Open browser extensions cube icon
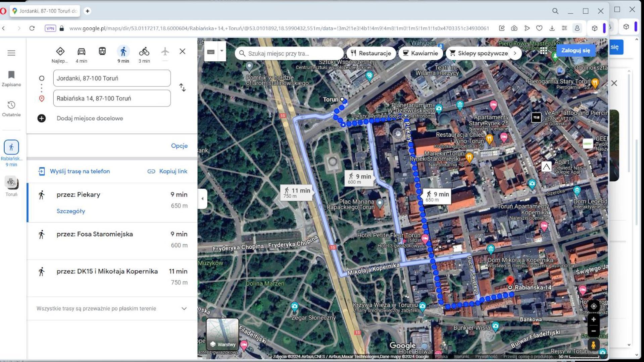This screenshot has height=362, width=644. (x=595, y=28)
